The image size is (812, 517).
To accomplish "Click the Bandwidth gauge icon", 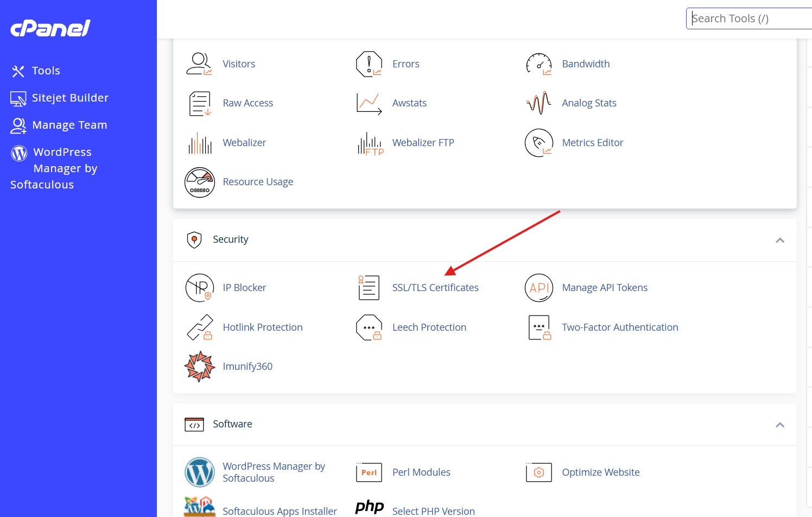I will [x=539, y=64].
